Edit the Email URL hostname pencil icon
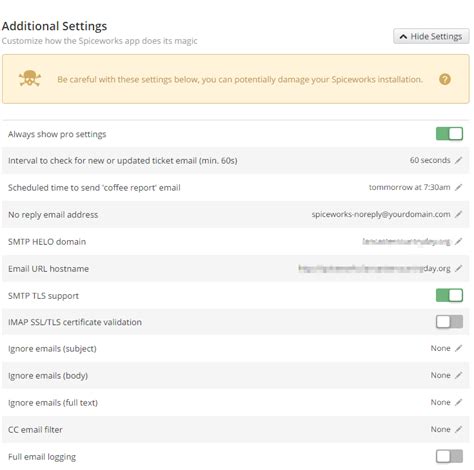The width and height of the screenshot is (474, 470). click(459, 268)
